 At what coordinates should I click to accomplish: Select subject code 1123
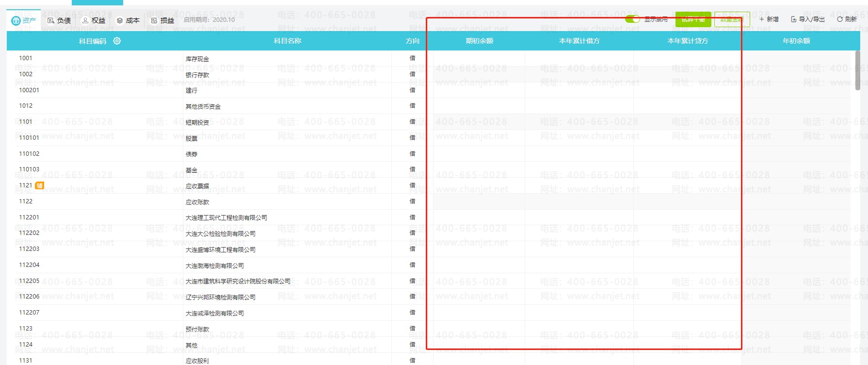click(26, 329)
